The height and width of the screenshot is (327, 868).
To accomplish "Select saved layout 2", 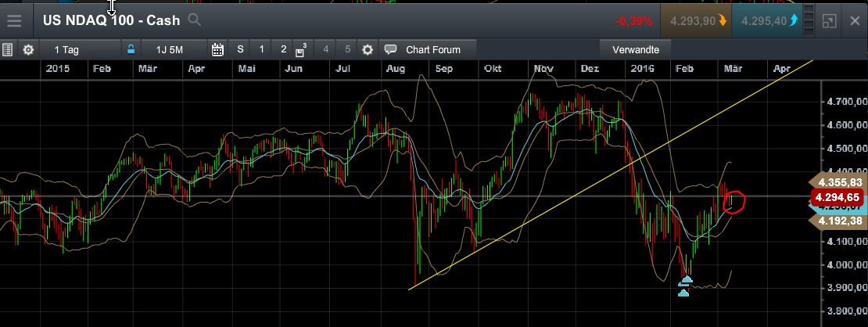I will (283, 49).
